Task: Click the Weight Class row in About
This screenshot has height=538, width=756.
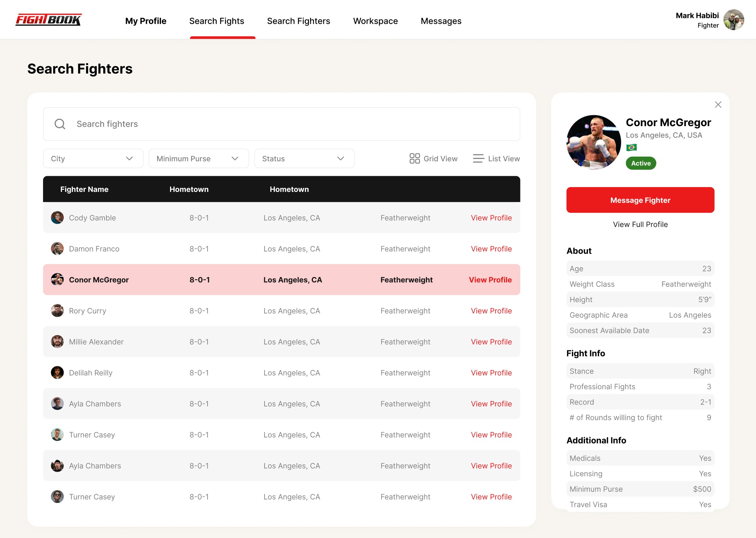Action: coord(640,284)
